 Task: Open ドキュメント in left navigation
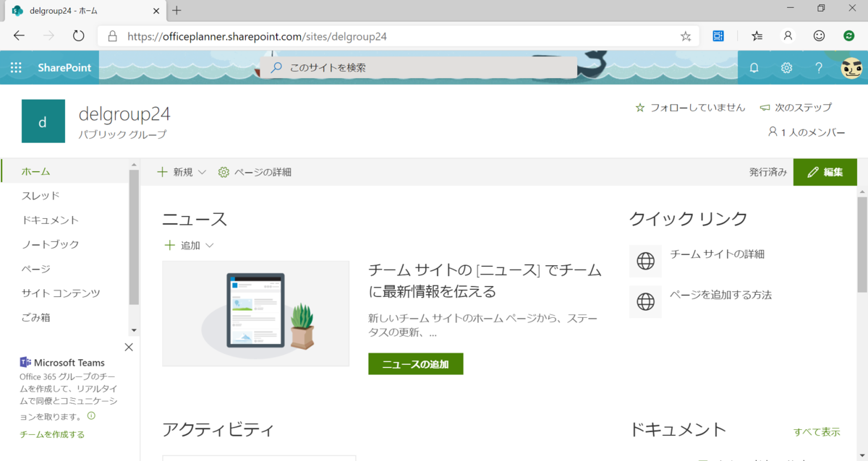(50, 220)
